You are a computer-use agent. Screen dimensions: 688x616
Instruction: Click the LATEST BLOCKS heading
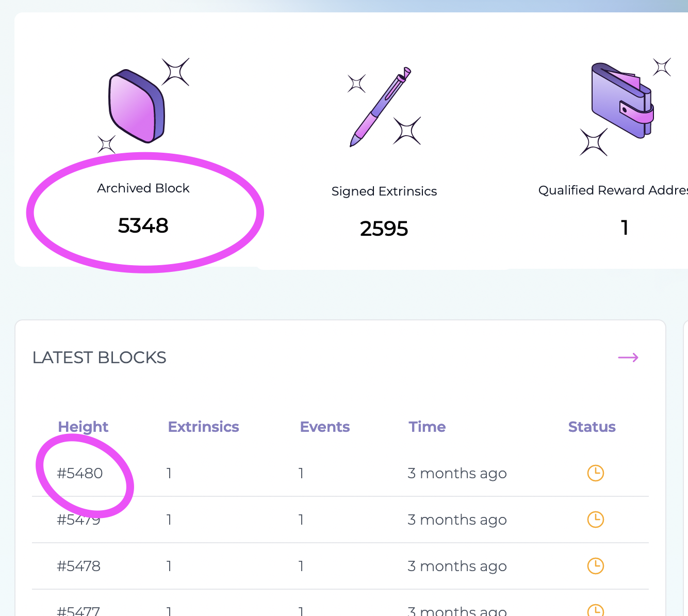point(100,357)
